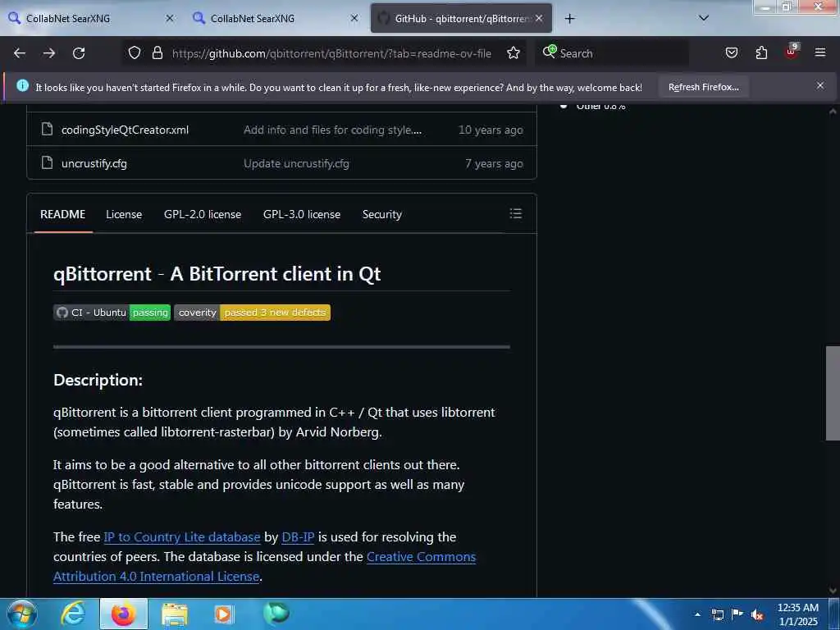The height and width of the screenshot is (630, 840).
Task: Open the codingStyleQtCreator.xml file
Action: [125, 130]
